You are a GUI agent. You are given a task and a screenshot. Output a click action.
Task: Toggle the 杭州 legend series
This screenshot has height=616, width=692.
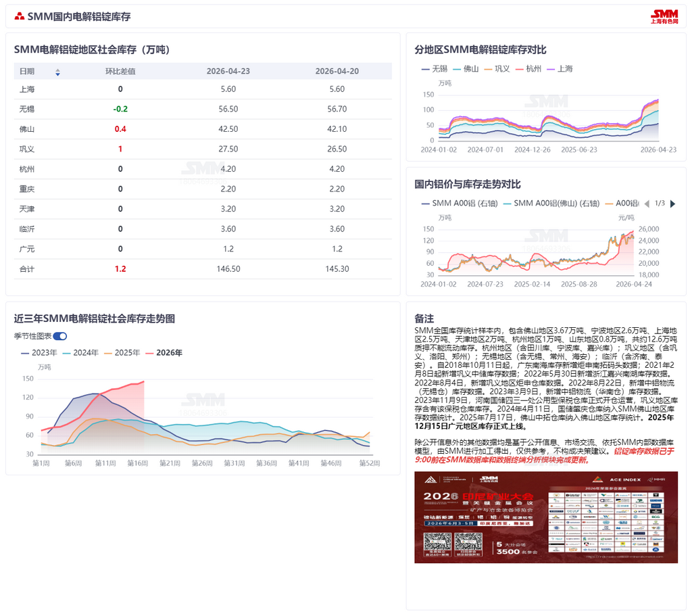tap(528, 69)
